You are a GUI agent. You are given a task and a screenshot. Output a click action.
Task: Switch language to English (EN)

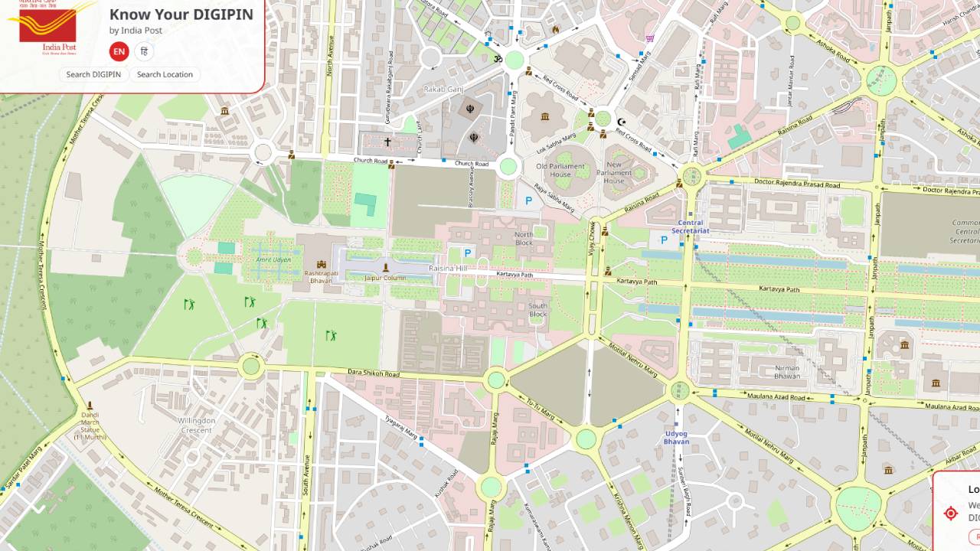119,51
